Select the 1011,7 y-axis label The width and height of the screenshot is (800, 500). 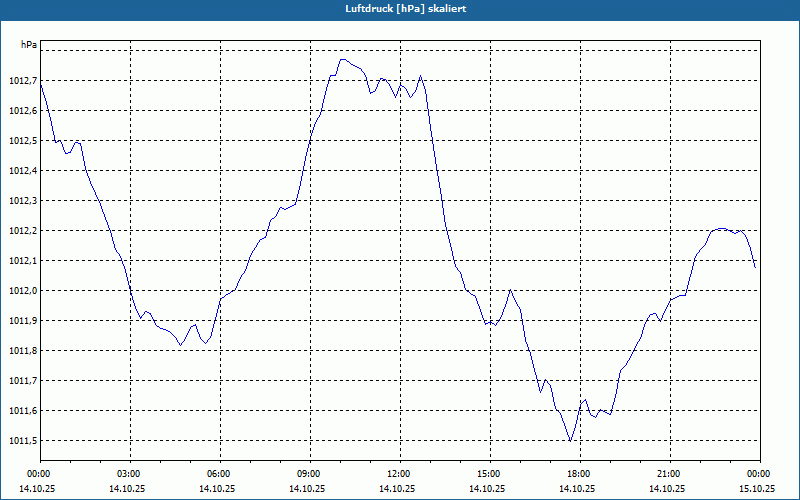(23, 381)
